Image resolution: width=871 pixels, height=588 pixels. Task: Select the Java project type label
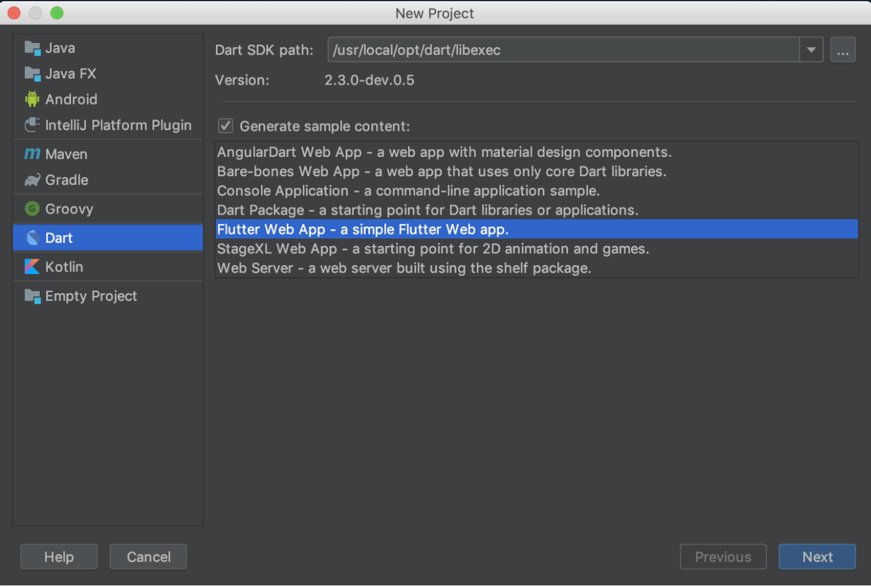click(60, 48)
